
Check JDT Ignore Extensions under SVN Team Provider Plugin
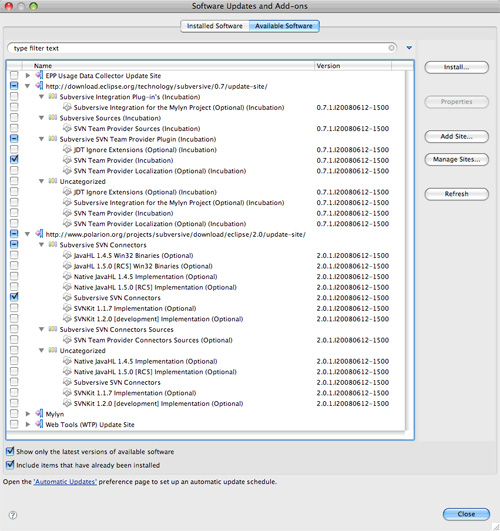14,149
